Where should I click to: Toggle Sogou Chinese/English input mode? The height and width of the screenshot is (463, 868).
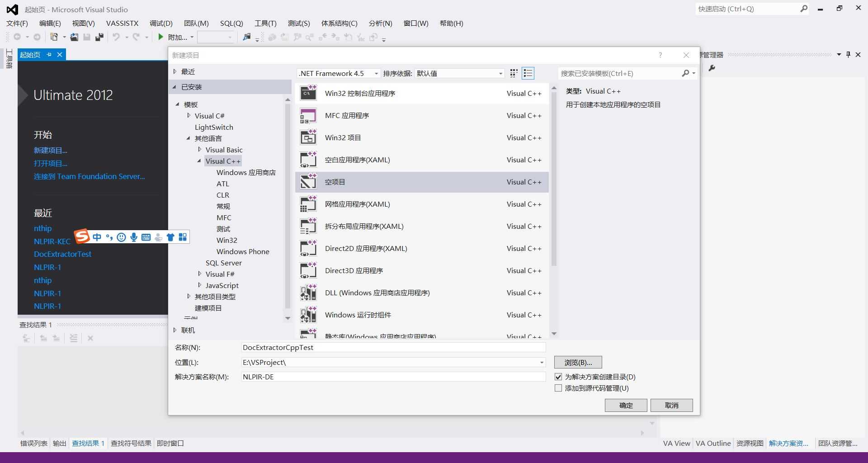point(97,237)
